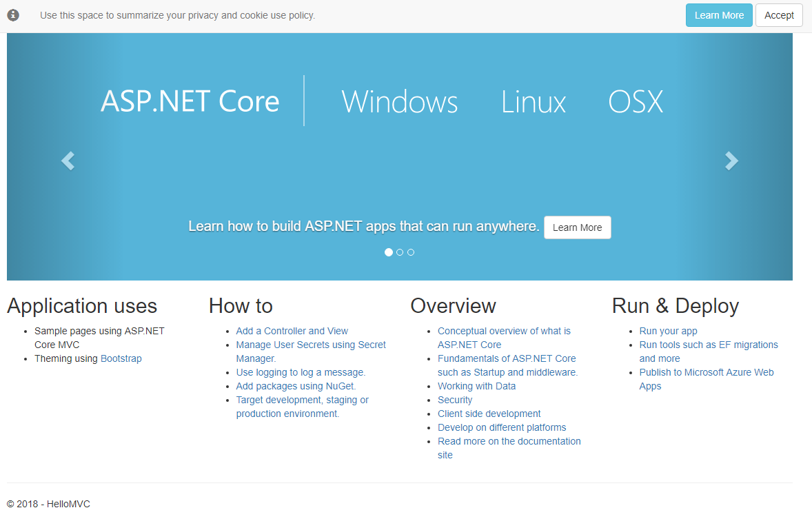Viewport: 812px width, 519px height.
Task: Open 'Add packages using NuGet' link
Action: point(296,386)
